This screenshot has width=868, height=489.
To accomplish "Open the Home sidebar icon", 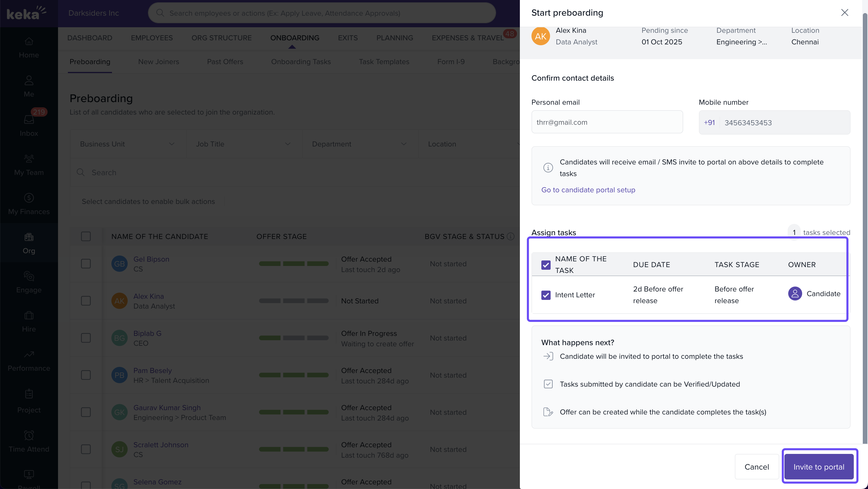I will [x=29, y=42].
